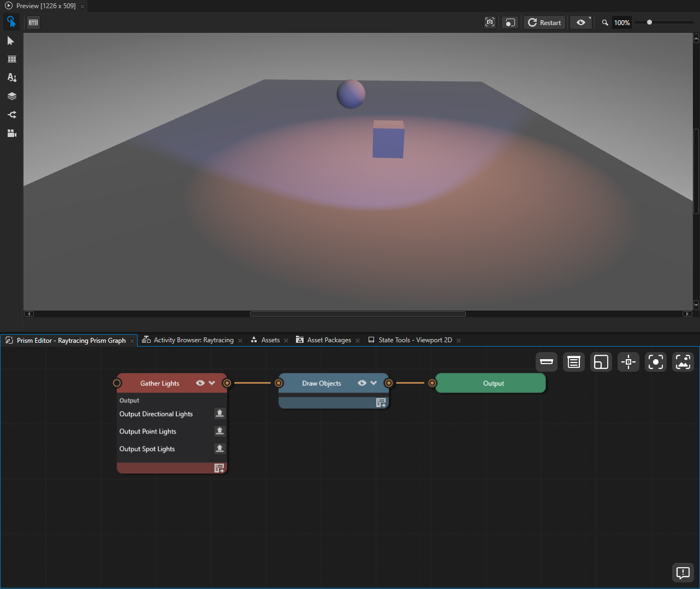The image size is (700, 589).
Task: Restart the preview
Action: click(x=544, y=22)
